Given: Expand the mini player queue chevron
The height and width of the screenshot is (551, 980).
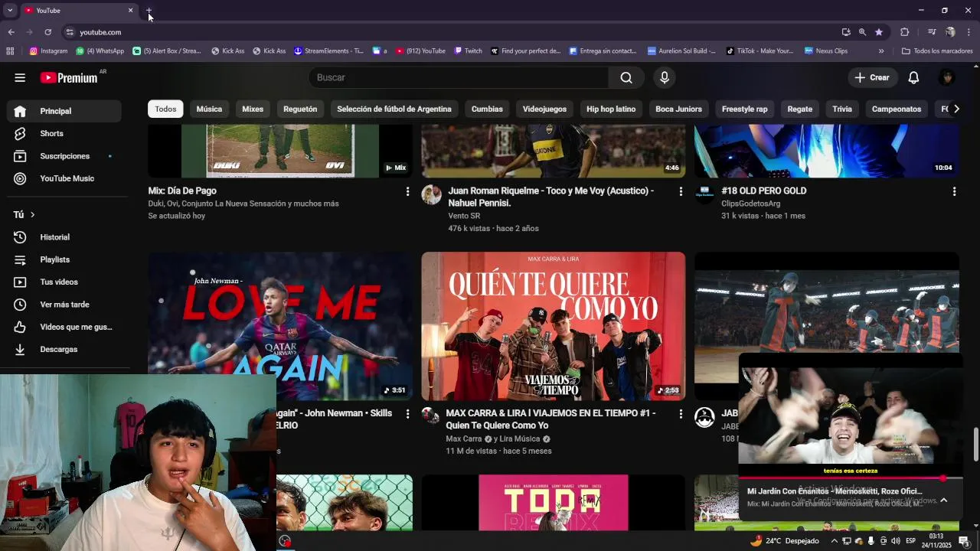Looking at the screenshot, I should [x=943, y=500].
